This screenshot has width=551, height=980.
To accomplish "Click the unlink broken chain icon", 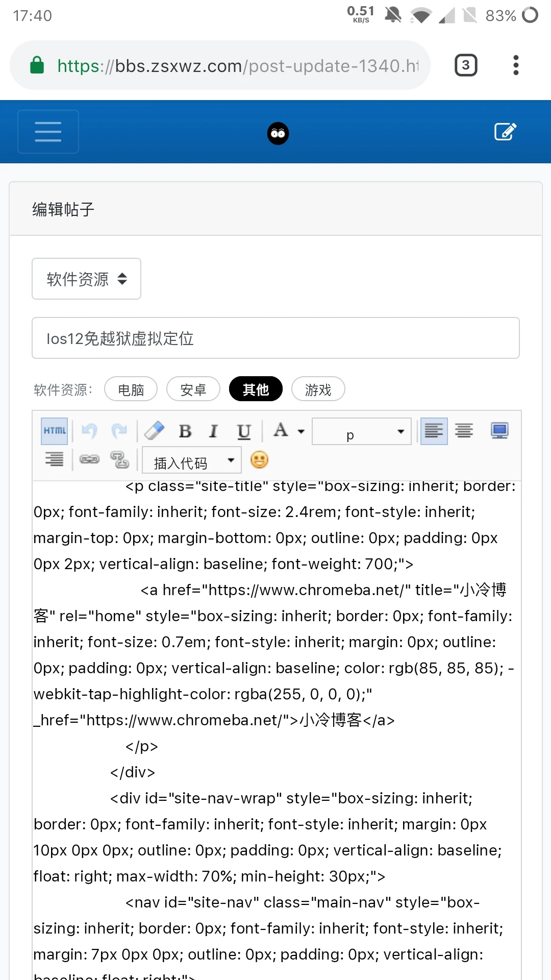I will click(x=119, y=459).
